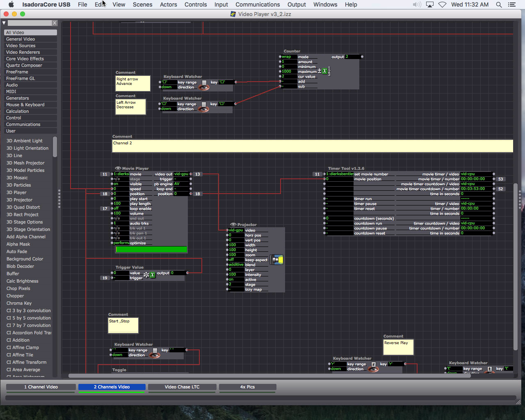Image resolution: width=525 pixels, height=420 pixels.
Task: Click Movie Player volume 100 value
Action: [x=121, y=213]
